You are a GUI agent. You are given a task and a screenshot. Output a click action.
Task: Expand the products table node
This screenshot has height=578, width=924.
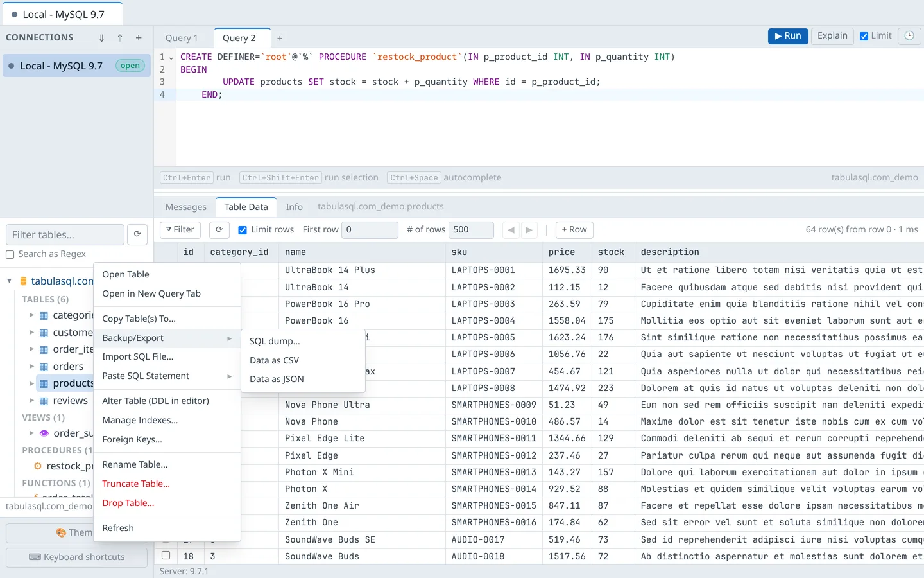(x=31, y=383)
